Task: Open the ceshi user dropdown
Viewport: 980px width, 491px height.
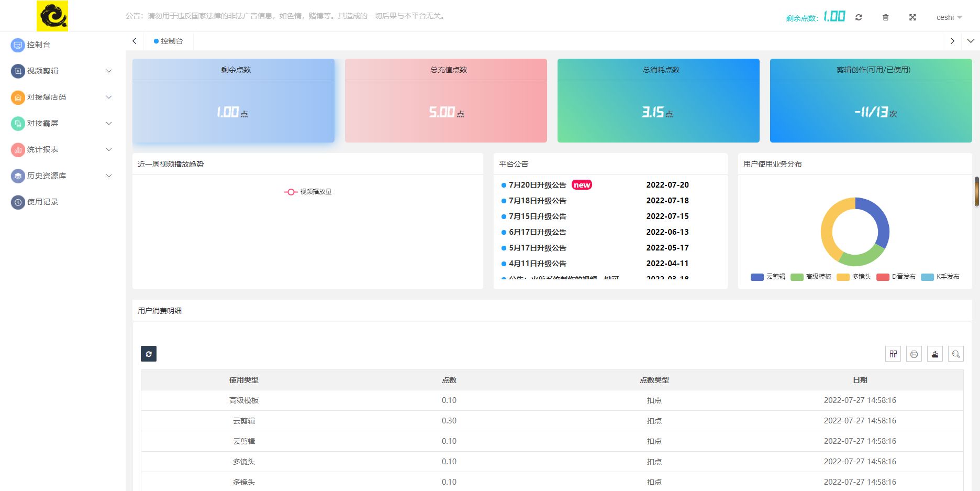Action: pyautogui.click(x=949, y=17)
